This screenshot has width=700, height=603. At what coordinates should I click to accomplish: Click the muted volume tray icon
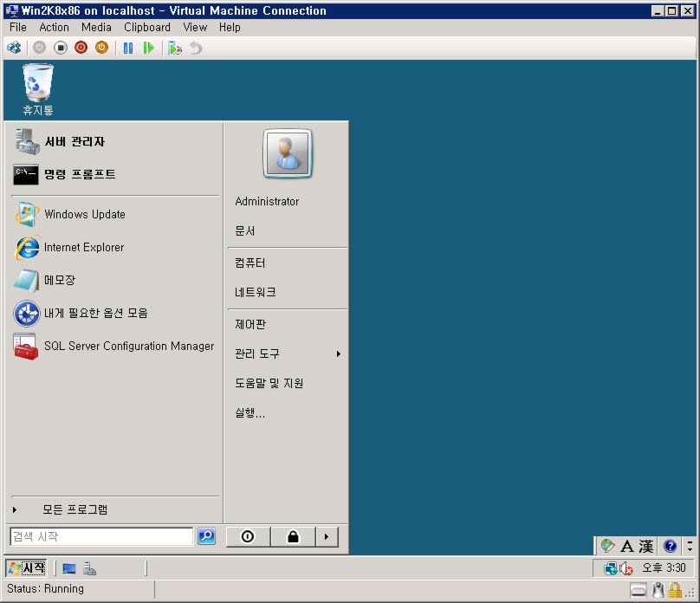click(x=625, y=568)
